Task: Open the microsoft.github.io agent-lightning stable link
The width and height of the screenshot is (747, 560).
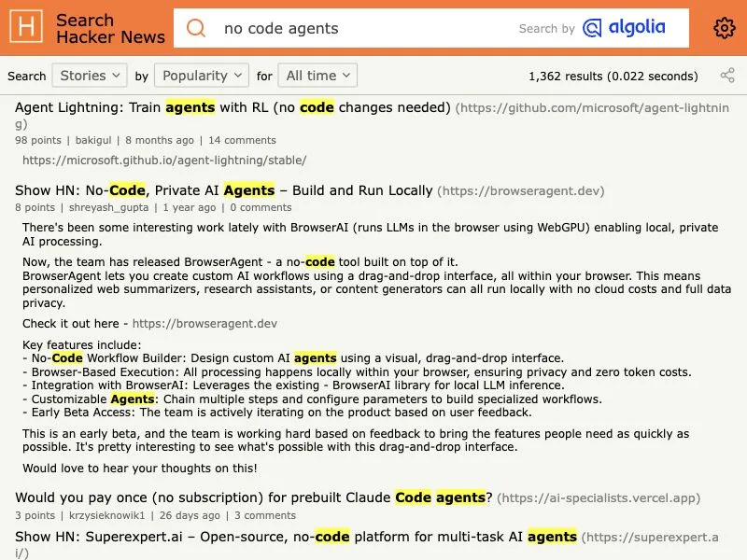Action: coord(164,160)
